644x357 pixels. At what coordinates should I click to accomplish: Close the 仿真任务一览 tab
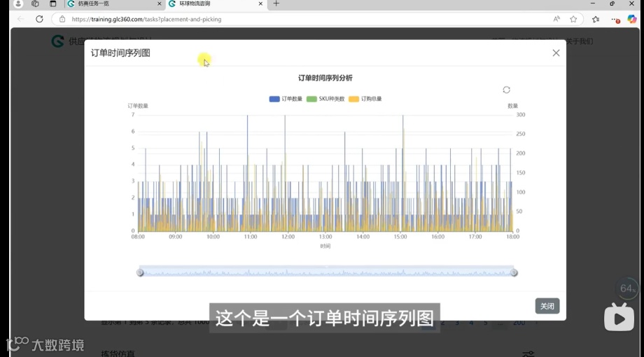(x=160, y=3)
